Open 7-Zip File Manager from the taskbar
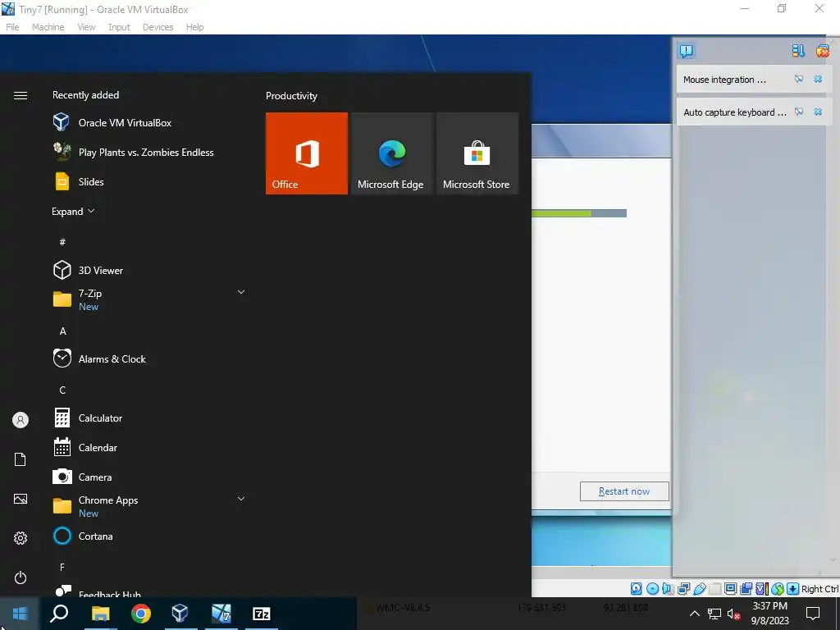This screenshot has height=630, width=840. coord(262,614)
